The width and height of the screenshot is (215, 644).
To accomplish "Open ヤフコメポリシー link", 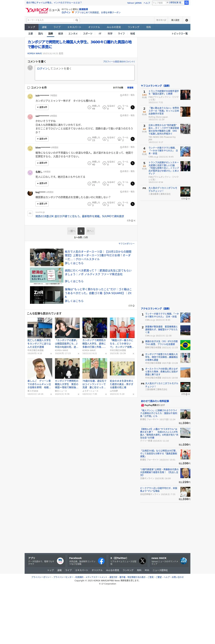I will 126,243.
